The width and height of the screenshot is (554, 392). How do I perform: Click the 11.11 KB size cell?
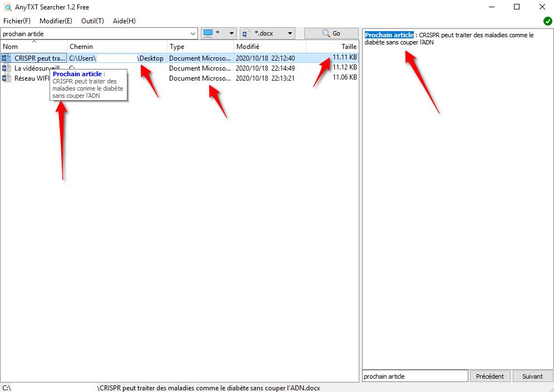tap(345, 57)
